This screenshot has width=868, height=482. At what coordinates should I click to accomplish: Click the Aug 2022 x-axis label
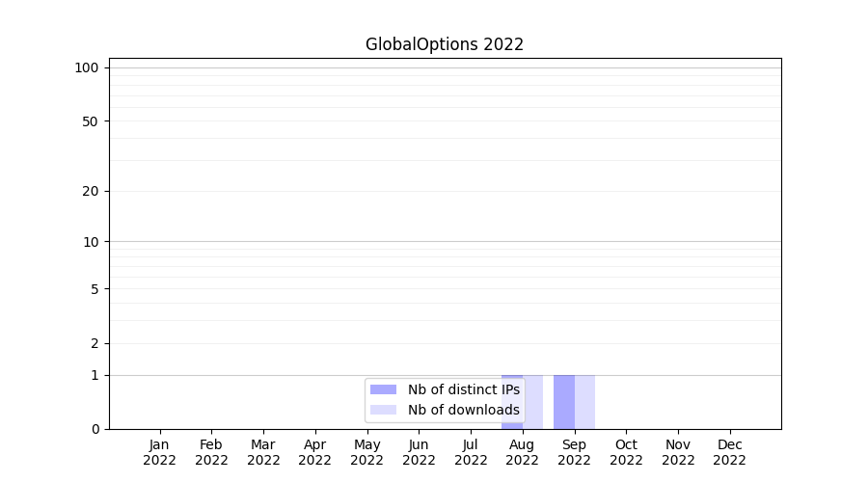tap(522, 452)
